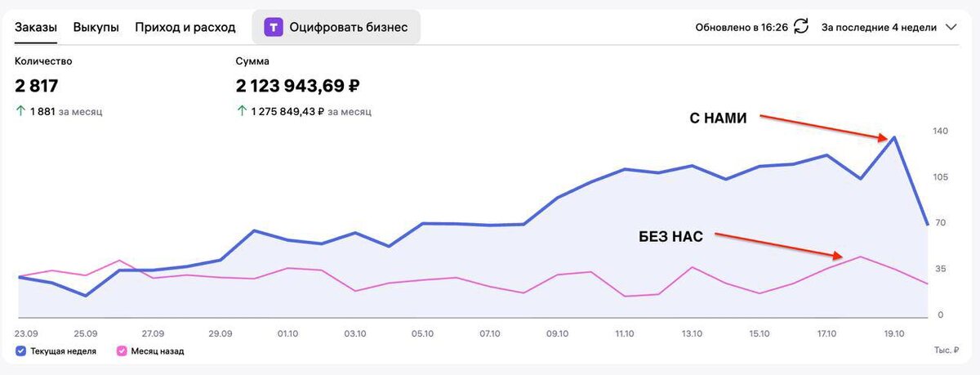Screen dimensions: 980x375
Task: Open the За последние 4 недели dropdown
Action: coord(879,27)
